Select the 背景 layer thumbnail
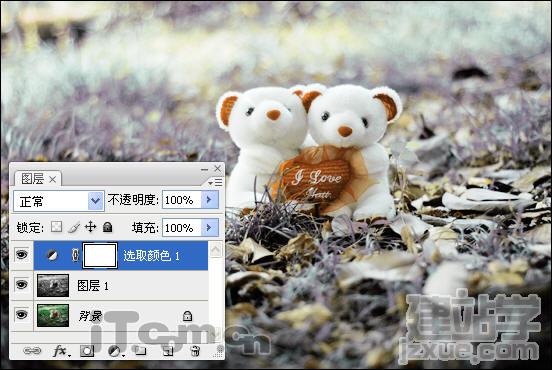The height and width of the screenshot is (370, 552). coord(53,315)
